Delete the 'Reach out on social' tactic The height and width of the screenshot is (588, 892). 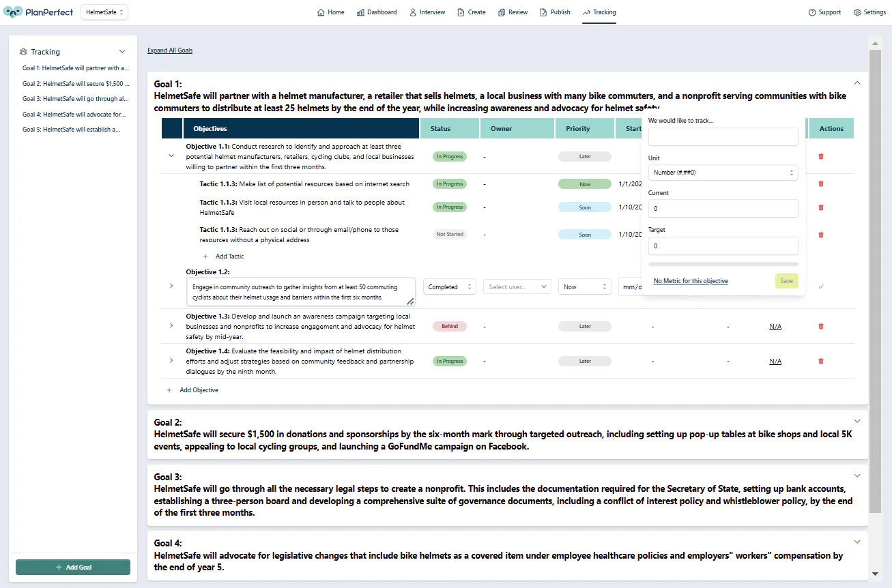(x=821, y=235)
